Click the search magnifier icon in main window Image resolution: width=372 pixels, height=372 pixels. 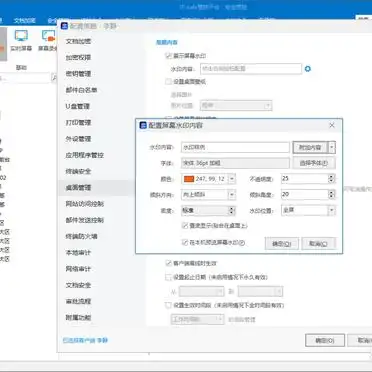(x=54, y=78)
